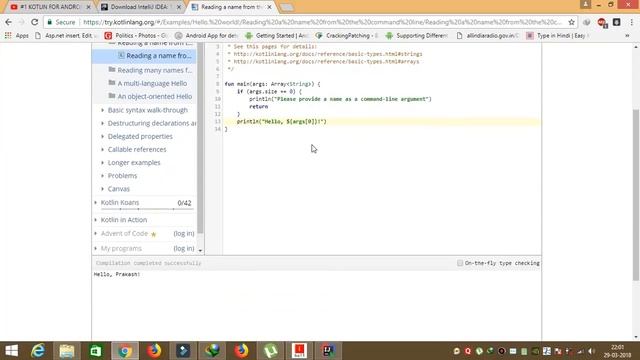The image size is (640, 360).
Task: Click the red extension icon in Chrome toolbar
Action: (x=602, y=22)
